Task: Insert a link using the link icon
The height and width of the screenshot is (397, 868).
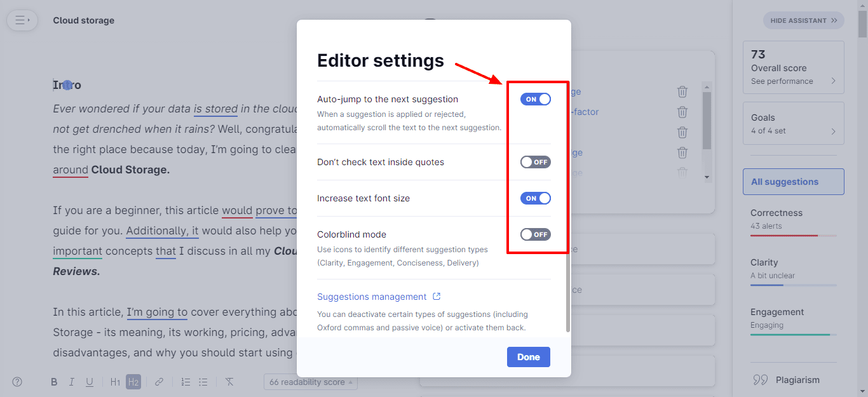Action: 159,382
